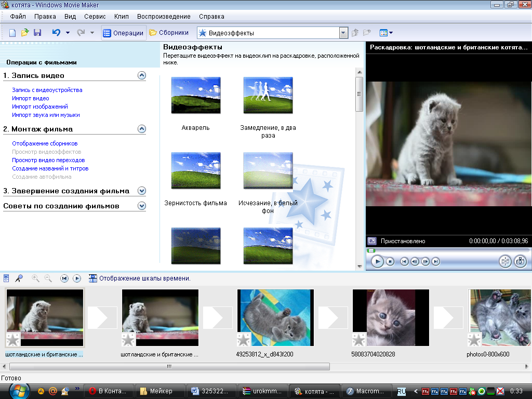The width and height of the screenshot is (532, 399).
Task: Click the Windows Start orb
Action: click(x=19, y=391)
